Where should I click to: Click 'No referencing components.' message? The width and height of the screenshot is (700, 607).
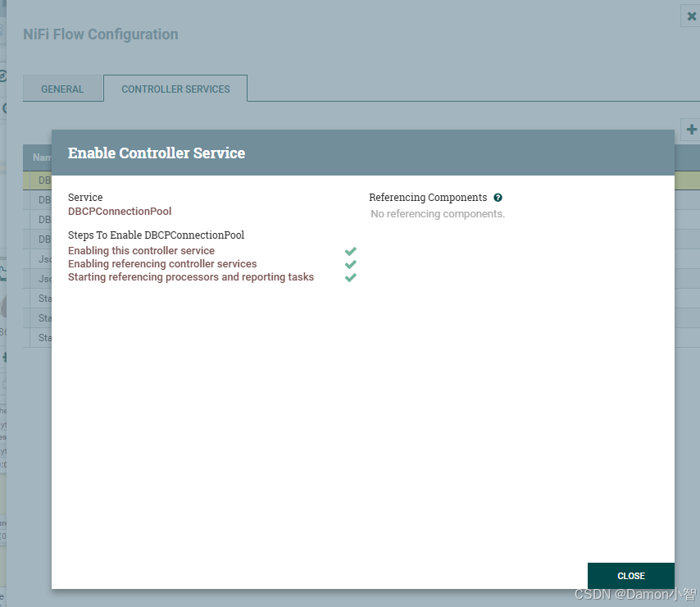point(438,214)
